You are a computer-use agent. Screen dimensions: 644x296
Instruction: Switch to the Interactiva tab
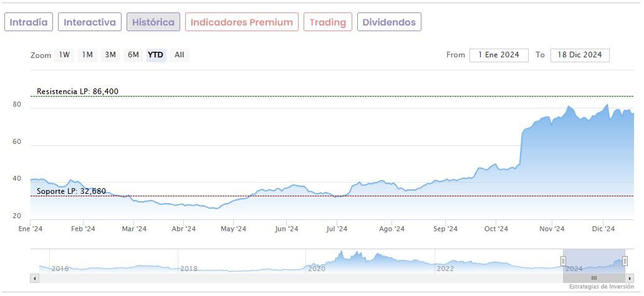(90, 22)
